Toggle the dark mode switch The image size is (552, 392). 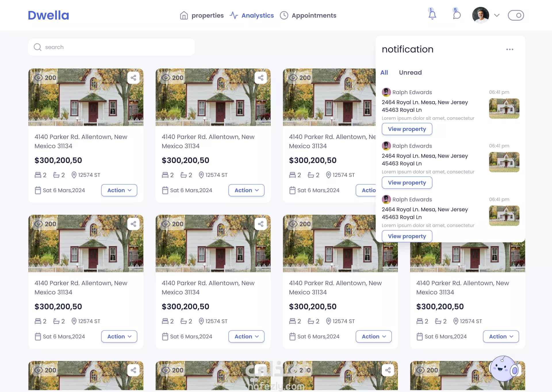click(x=516, y=15)
